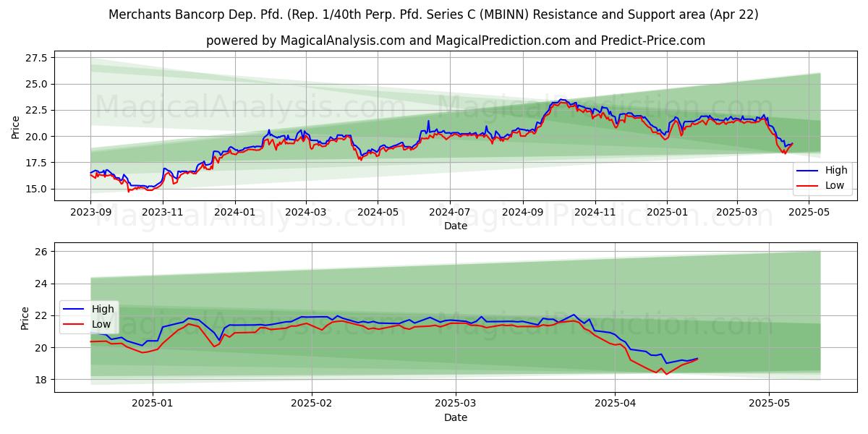Click the '2025-05' tick label in top chart
Viewport: 868px width, 434px height.
pos(809,213)
